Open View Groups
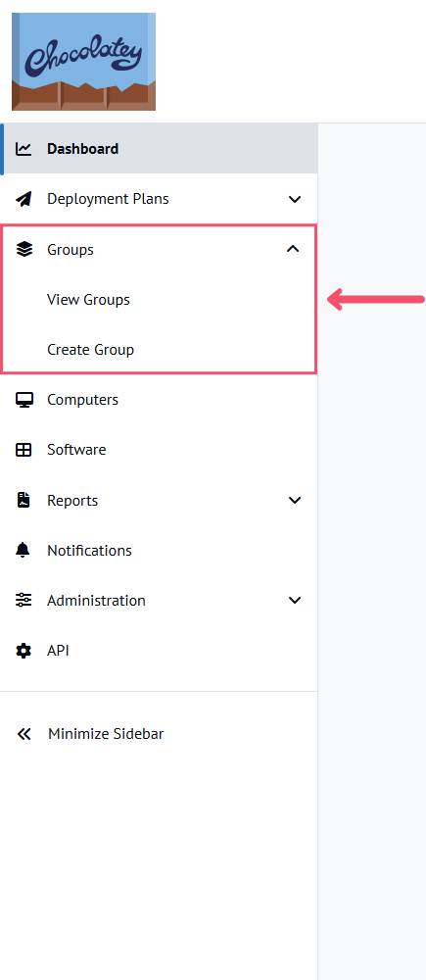The image size is (426, 980). click(x=89, y=300)
